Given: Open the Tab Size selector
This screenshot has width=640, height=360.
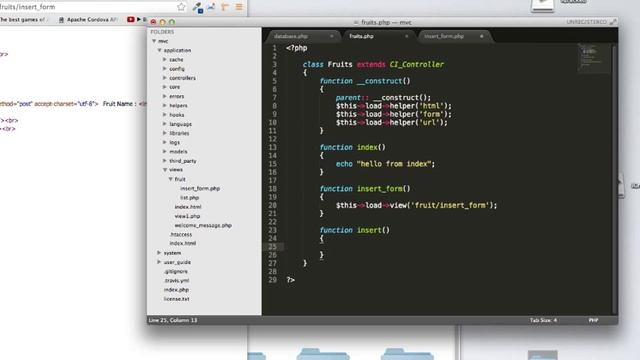Looking at the screenshot, I should 543,320.
